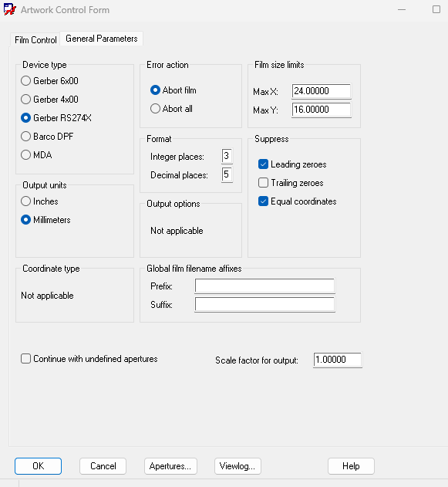This screenshot has height=487, width=448.
Task: Click the Help button
Action: pos(351,466)
